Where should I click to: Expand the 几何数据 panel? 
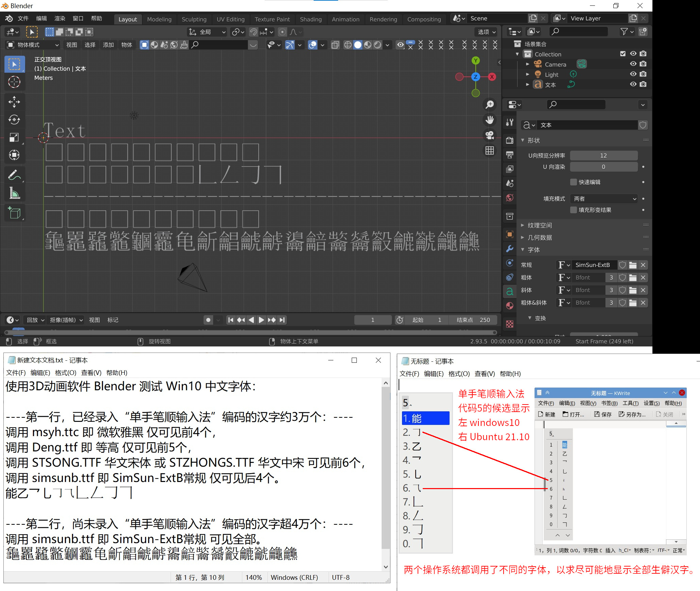coord(540,237)
